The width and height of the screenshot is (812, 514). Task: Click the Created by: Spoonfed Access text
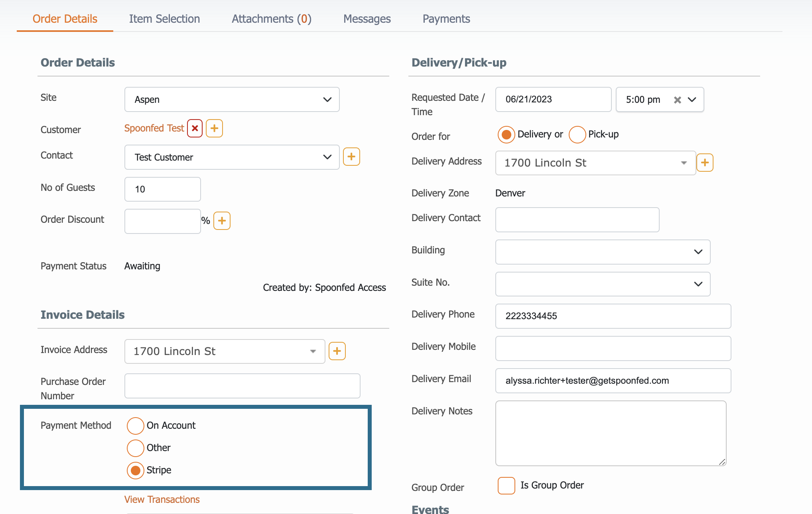coord(324,288)
